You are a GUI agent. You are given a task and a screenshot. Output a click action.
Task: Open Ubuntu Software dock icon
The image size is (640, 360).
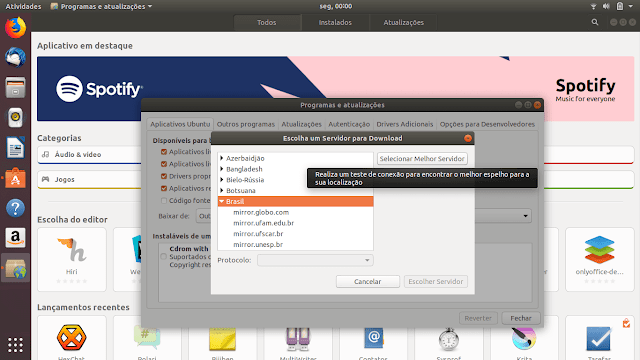tap(16, 178)
